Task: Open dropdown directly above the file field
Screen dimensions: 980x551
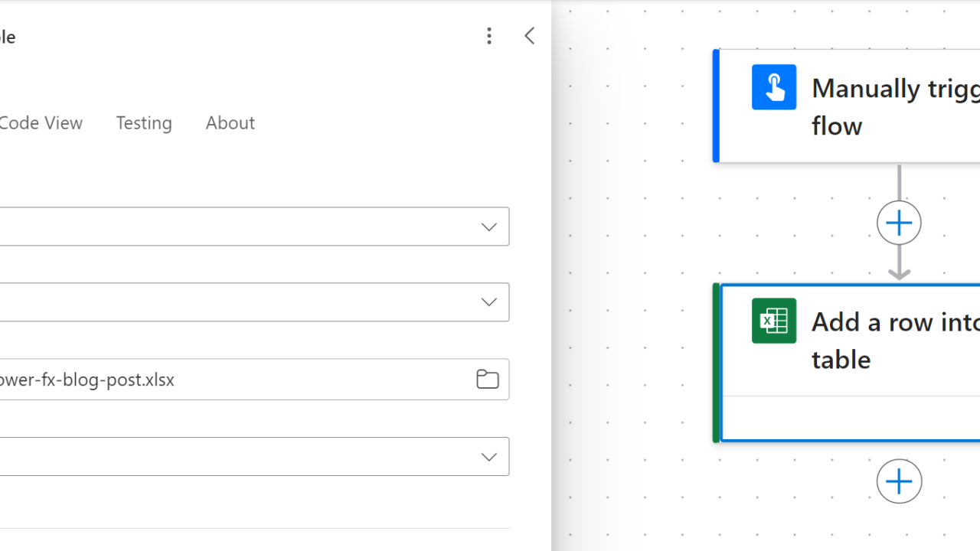Action: pyautogui.click(x=488, y=302)
